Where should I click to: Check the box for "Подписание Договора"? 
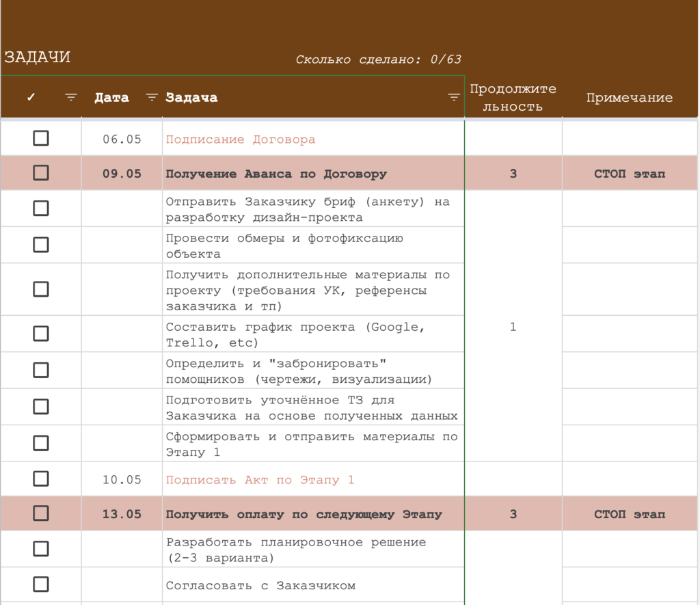point(40,137)
